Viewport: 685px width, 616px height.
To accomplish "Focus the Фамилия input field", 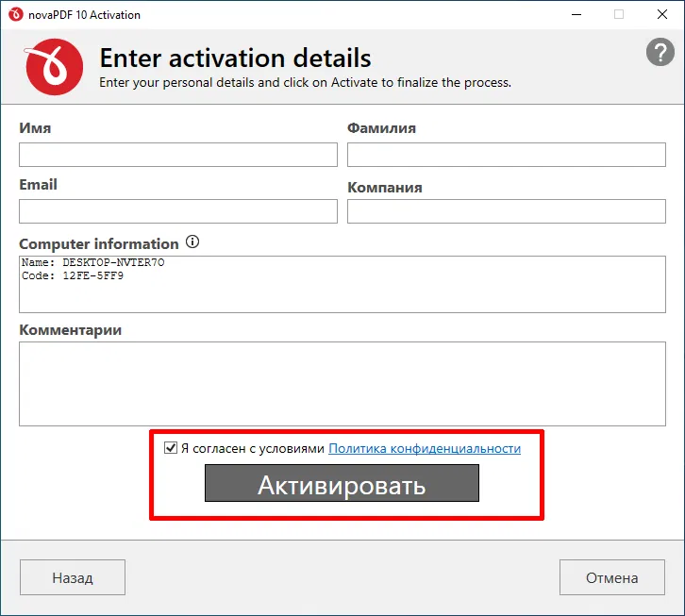I will [507, 155].
